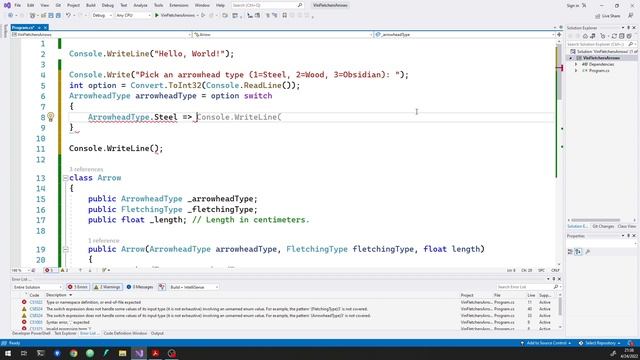The width and height of the screenshot is (640, 360).
Task: Click the Categorized icon in Properties panel
Action: click(570, 252)
